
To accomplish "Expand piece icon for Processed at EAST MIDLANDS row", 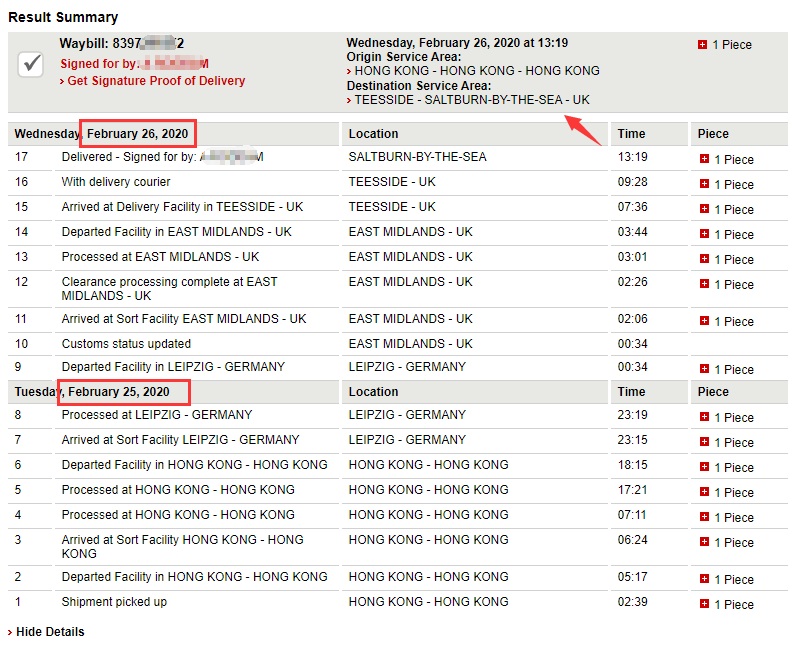I will click(704, 259).
